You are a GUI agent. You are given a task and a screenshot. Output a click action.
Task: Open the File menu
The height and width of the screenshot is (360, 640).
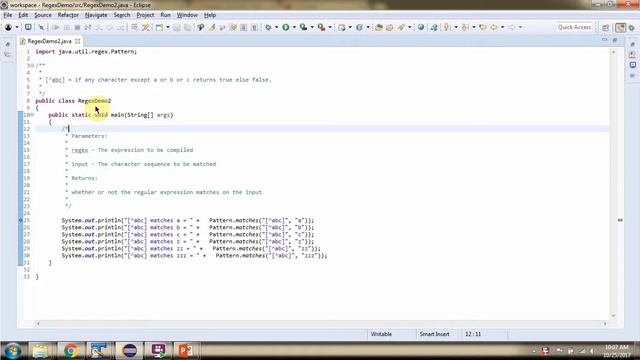click(x=8, y=15)
